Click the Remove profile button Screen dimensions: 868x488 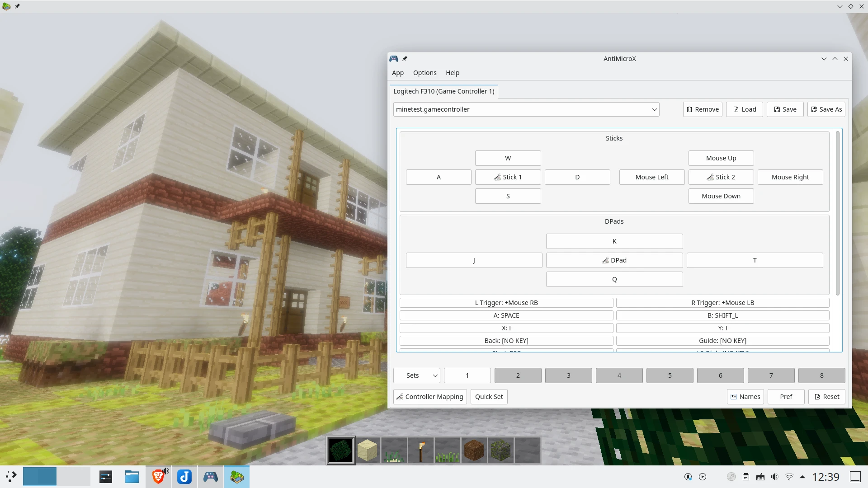(702, 109)
